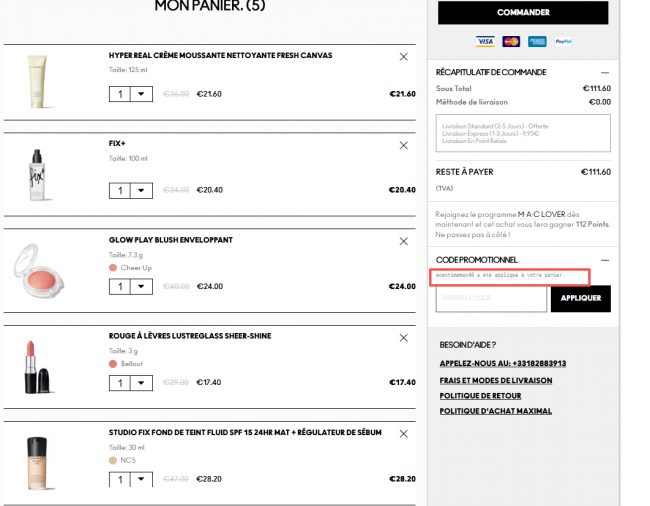Screen dimensions: 650x506
Task: Click the Cheer Up color swatch
Action: [114, 268]
